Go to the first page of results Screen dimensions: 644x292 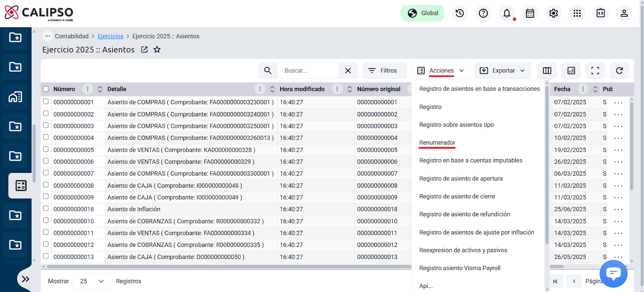click(x=555, y=281)
